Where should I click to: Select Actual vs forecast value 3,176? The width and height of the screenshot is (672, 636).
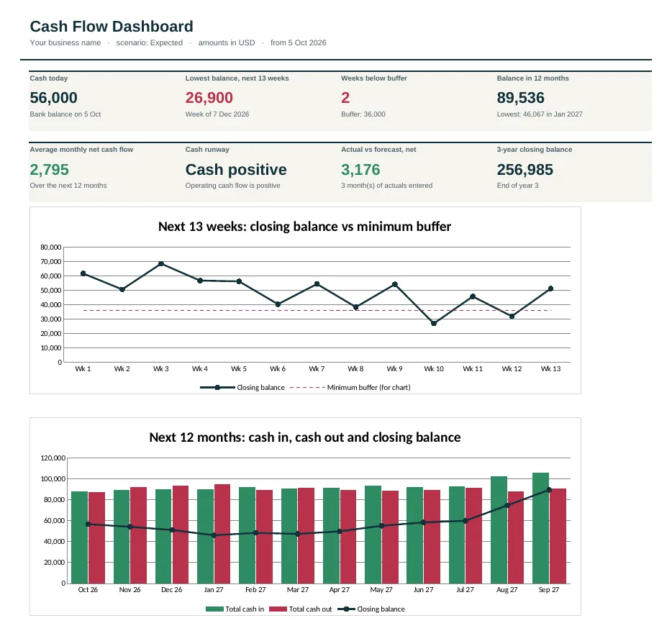coord(360,170)
